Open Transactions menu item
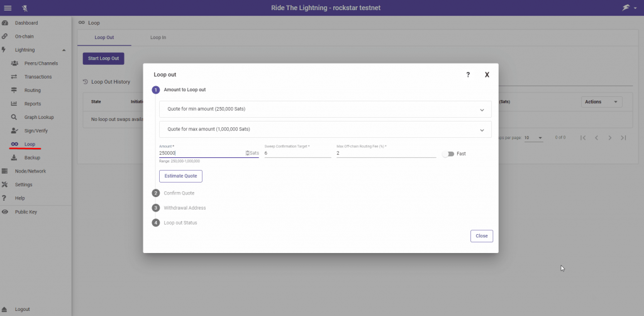Screen dimensions: 644x316 [x=38, y=77]
